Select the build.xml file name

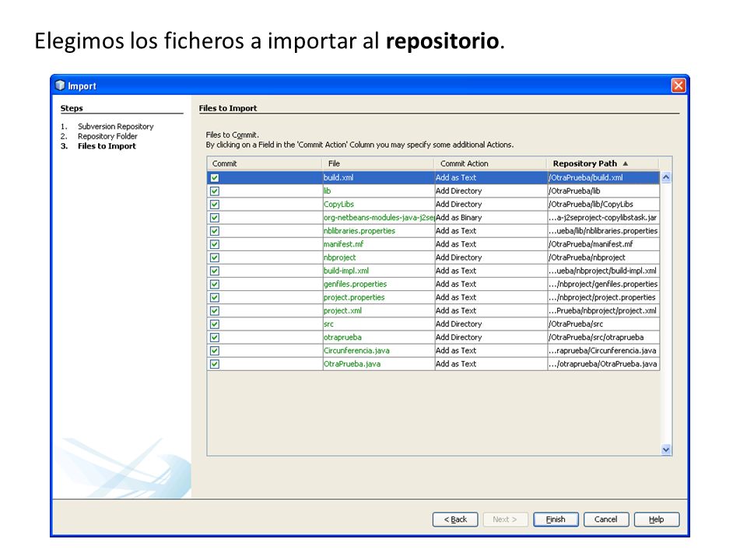pos(338,177)
